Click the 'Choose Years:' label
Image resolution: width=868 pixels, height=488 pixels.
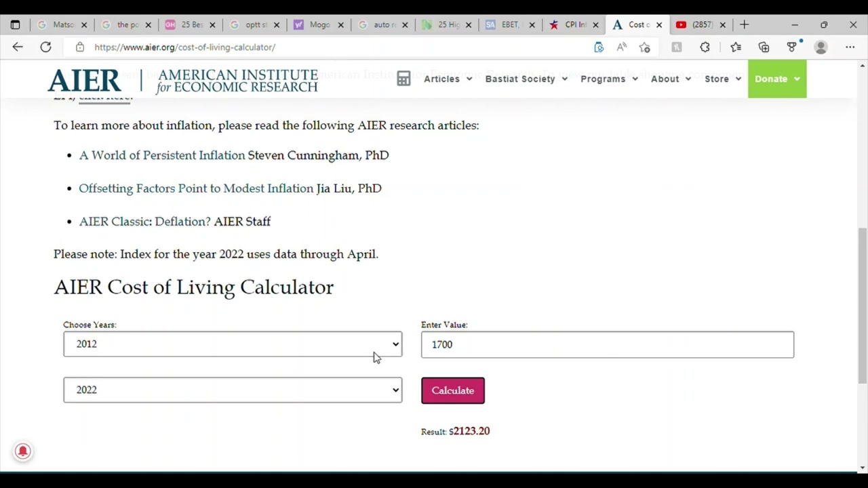[x=90, y=325]
